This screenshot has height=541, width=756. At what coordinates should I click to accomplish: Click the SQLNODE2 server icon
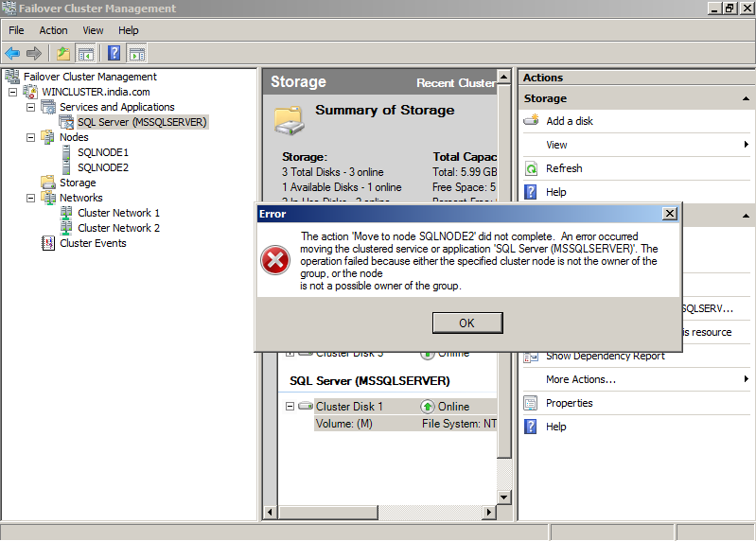pyautogui.click(x=66, y=167)
